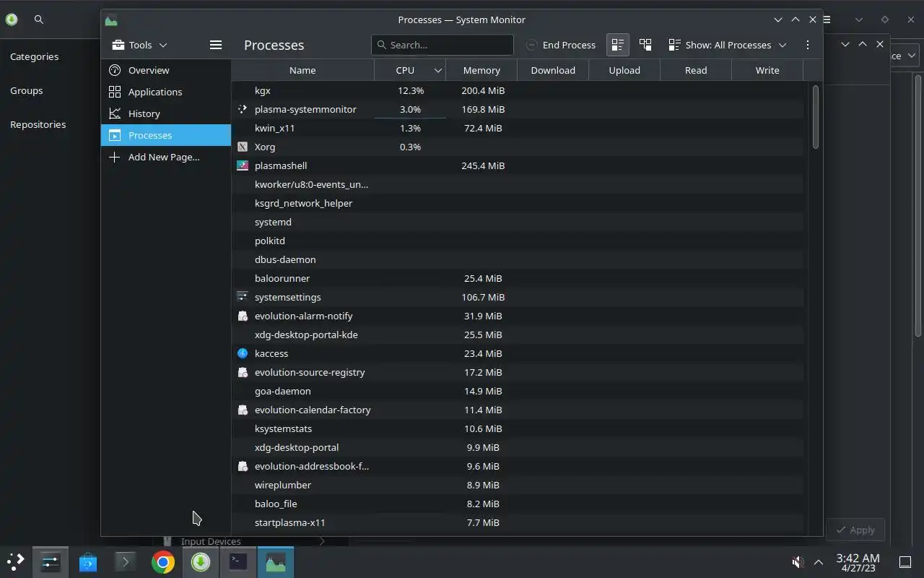Click the Xorg process icon
924x578 pixels.
pyautogui.click(x=243, y=147)
